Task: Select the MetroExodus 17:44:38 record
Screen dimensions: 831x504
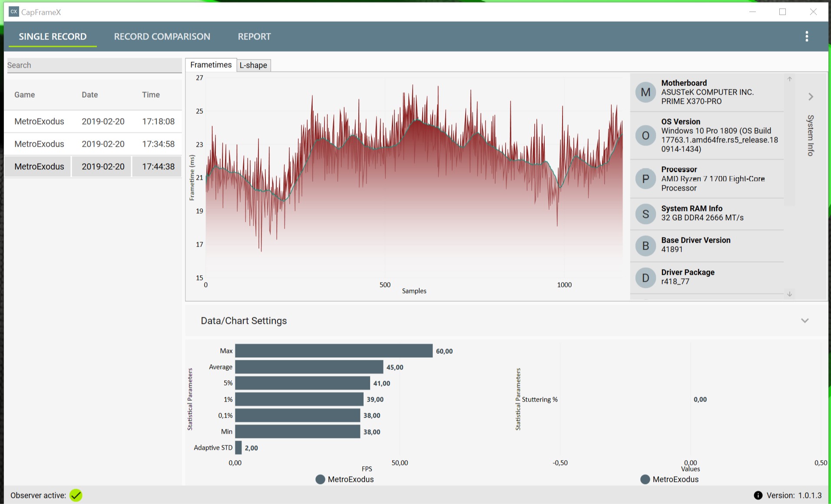Action: [x=93, y=167]
